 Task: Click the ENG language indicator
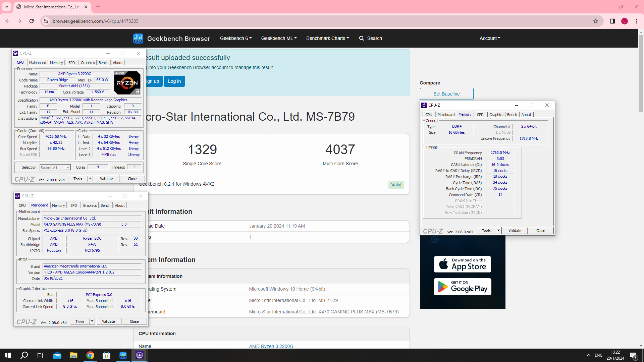[x=598, y=355]
